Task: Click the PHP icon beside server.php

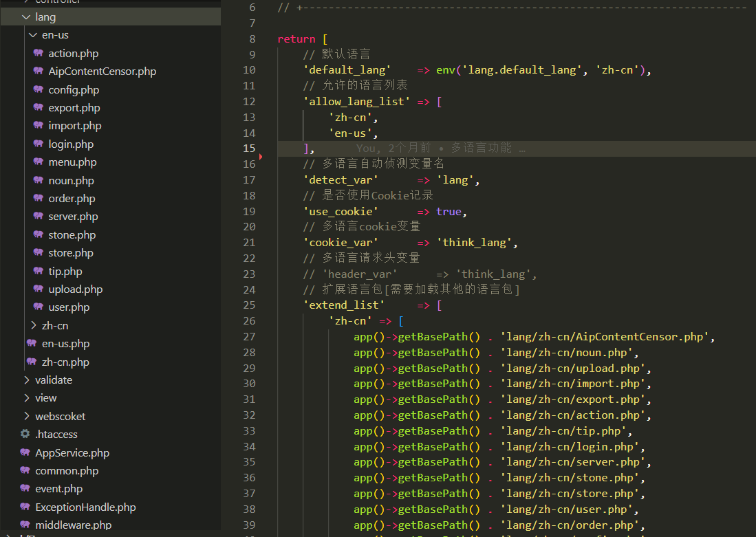Action: click(x=38, y=216)
